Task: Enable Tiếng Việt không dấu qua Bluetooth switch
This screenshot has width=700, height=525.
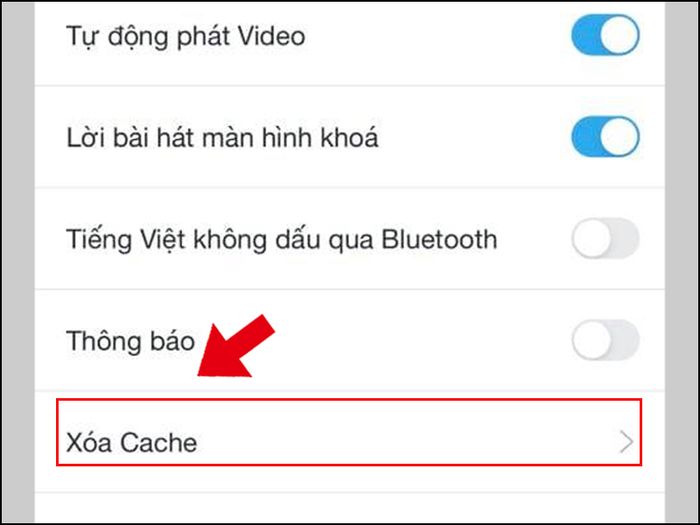Action: 605,238
